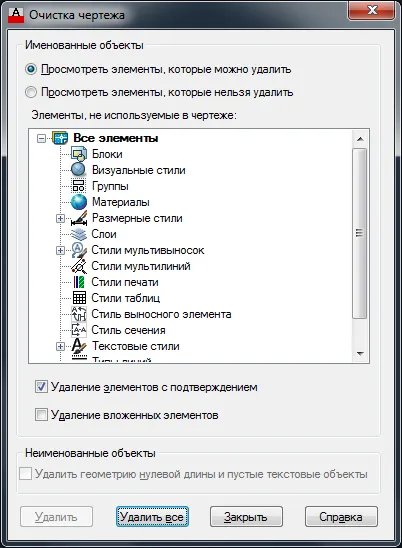The height and width of the screenshot is (548, 402).
Task: Click the Стили мультилиний icon
Action: point(79,266)
